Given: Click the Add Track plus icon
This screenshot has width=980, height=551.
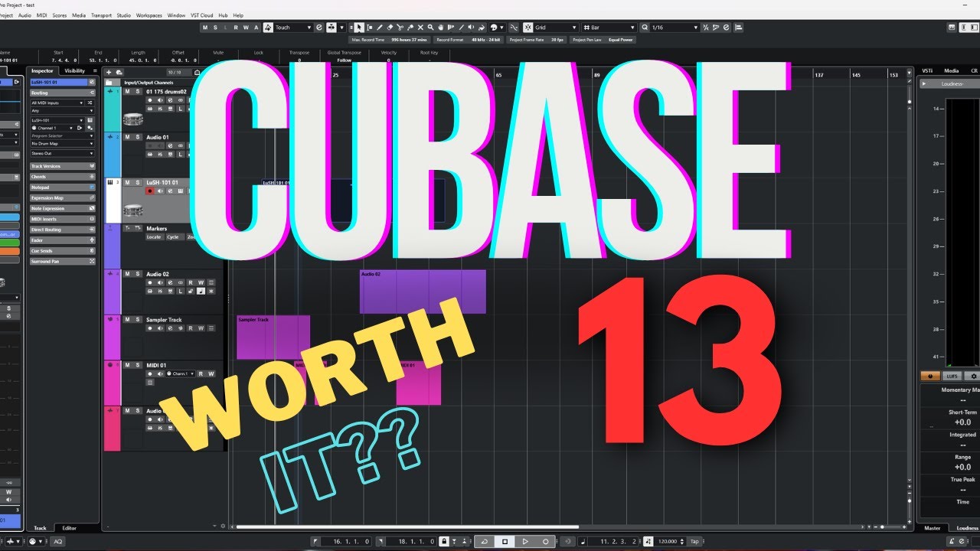Looking at the screenshot, I should tap(109, 73).
